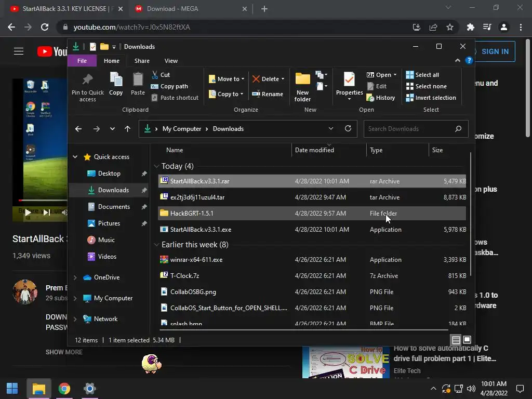Collapse Earlier this week group

pyautogui.click(x=156, y=245)
